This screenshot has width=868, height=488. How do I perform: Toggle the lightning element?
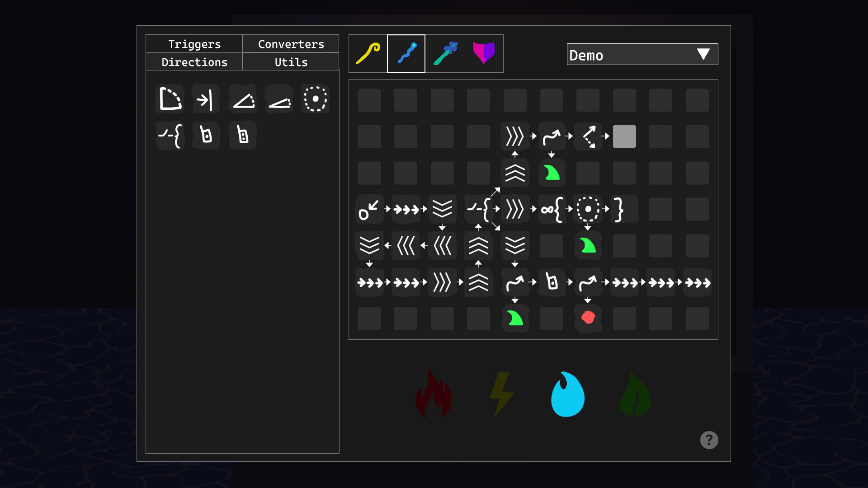coord(501,394)
